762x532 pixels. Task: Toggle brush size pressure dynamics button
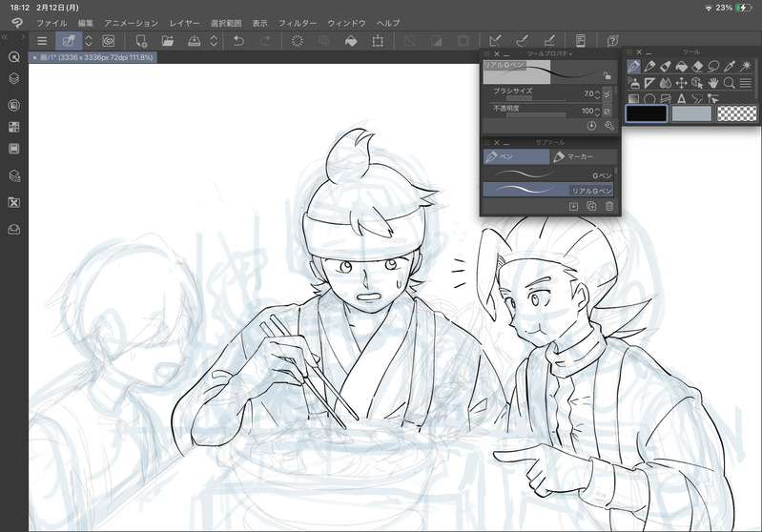point(607,93)
